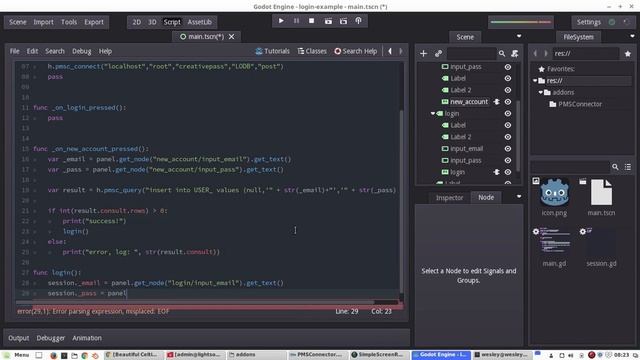The width and height of the screenshot is (640, 360).
Task: Play a custom scene icon
Action: (343, 21)
